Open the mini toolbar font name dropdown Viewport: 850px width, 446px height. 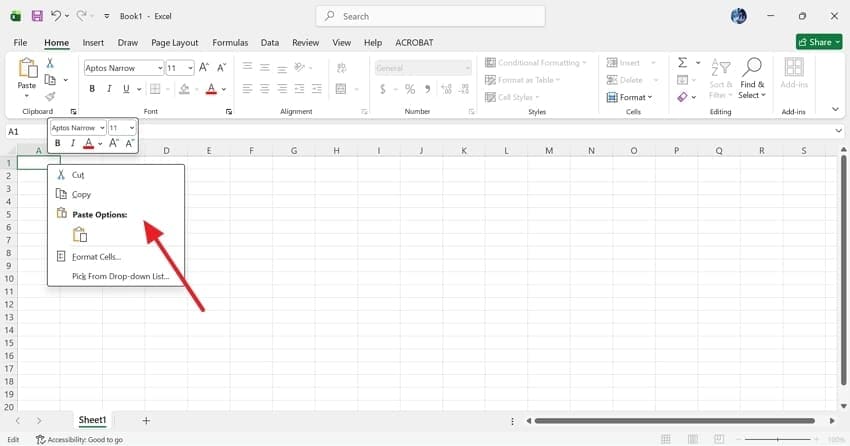[102, 128]
